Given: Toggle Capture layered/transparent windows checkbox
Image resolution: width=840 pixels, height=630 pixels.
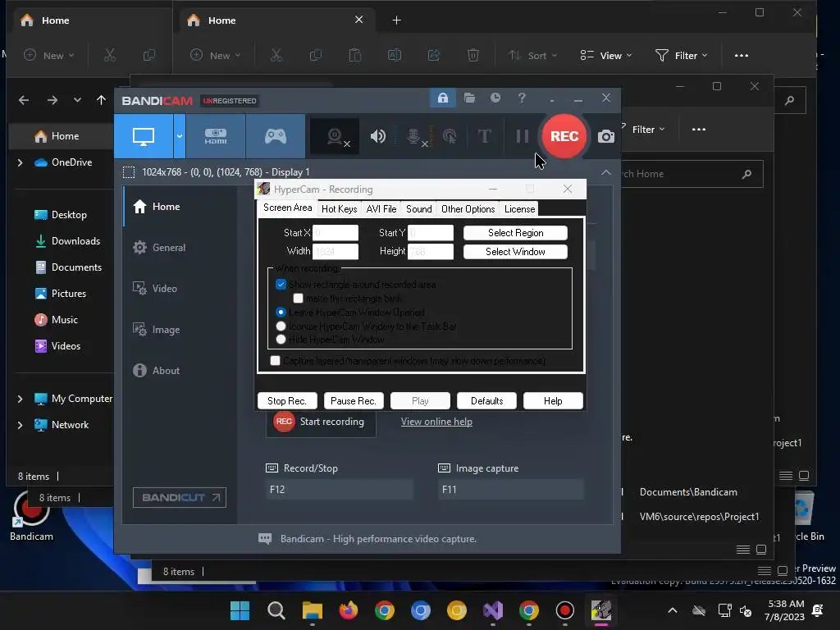Looking at the screenshot, I should point(276,361).
